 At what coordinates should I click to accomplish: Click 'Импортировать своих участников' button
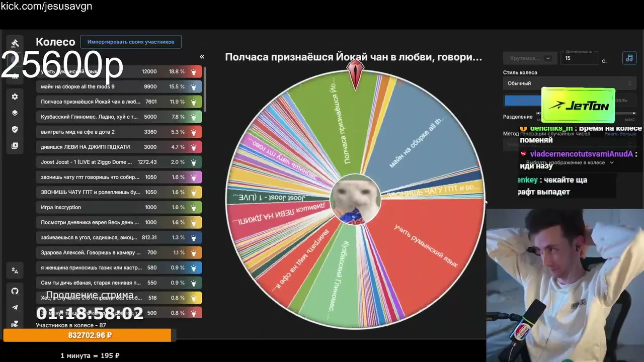click(131, 42)
